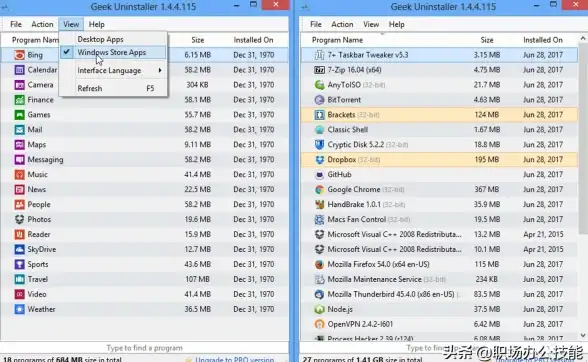Click the Music app icon
This screenshot has height=362, width=588.
point(20,175)
